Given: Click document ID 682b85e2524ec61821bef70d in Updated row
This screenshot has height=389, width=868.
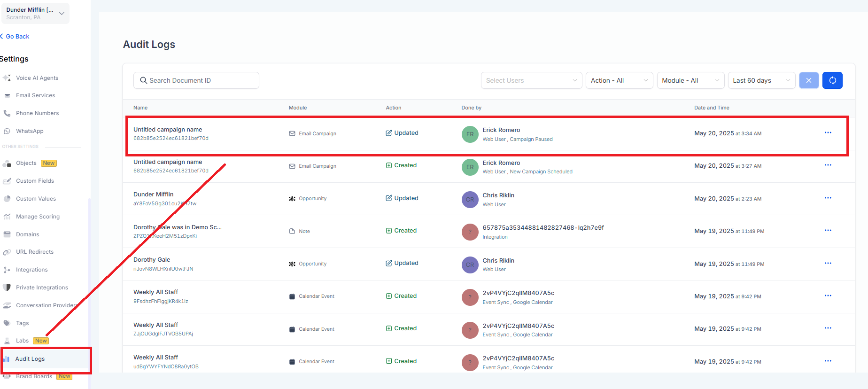Looking at the screenshot, I should pos(171,138).
